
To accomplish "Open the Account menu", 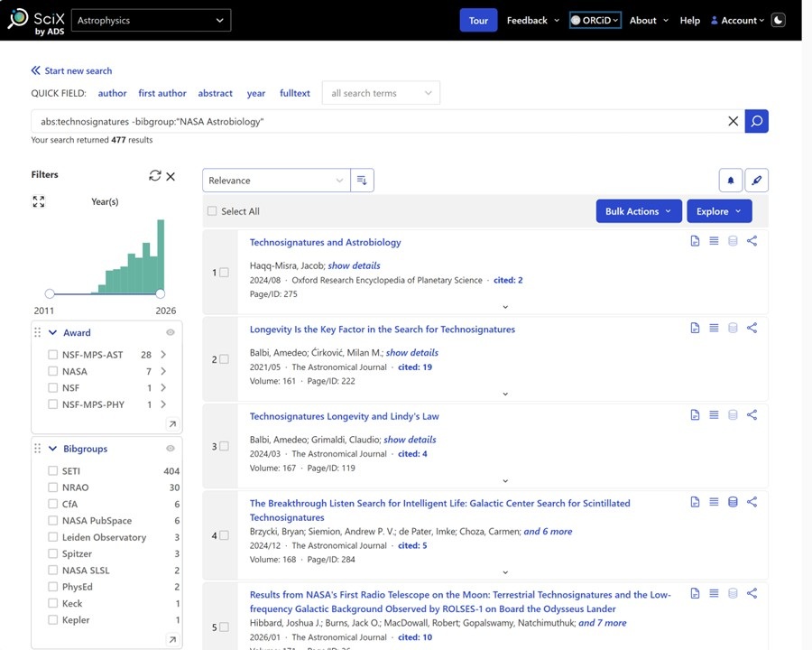I will 737,20.
